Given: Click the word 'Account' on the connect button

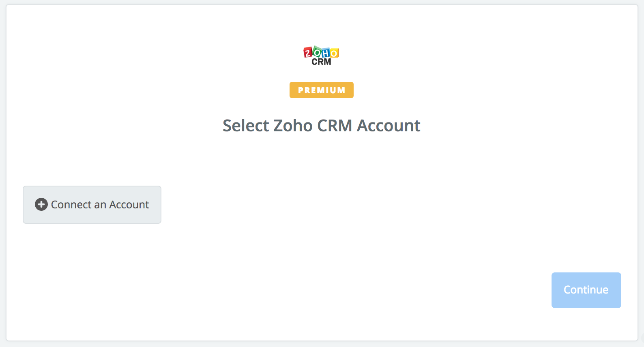Looking at the screenshot, I should [129, 205].
